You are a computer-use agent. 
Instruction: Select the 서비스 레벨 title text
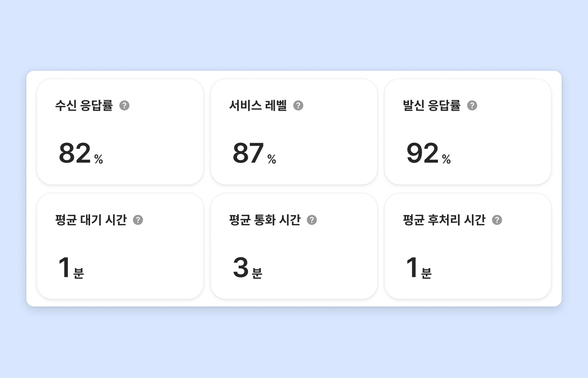(x=258, y=105)
